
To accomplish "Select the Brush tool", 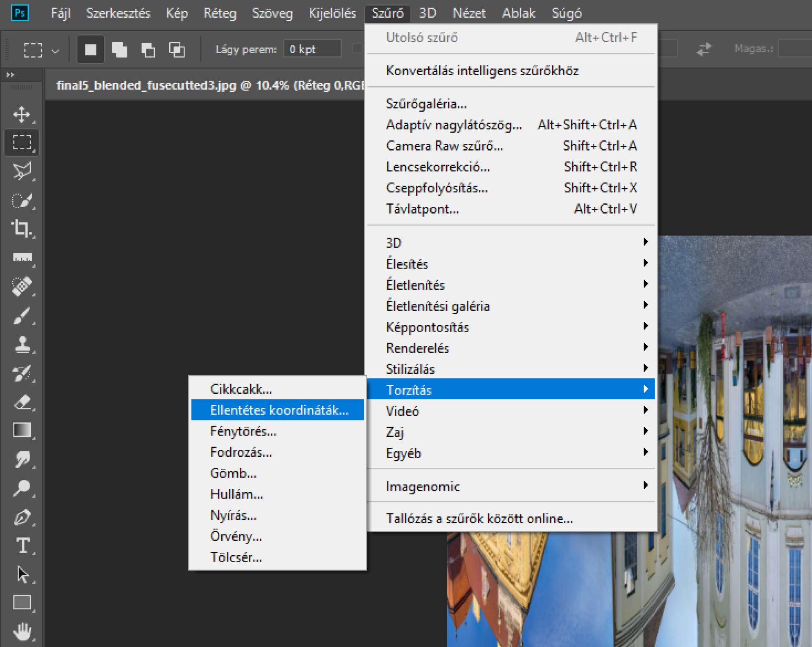I will tap(22, 315).
